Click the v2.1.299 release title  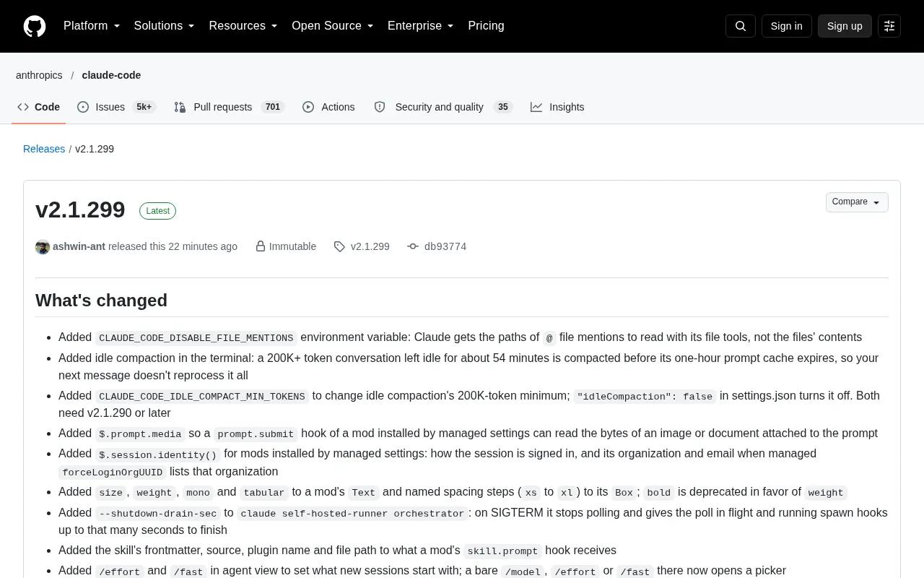pyautogui.click(x=80, y=210)
